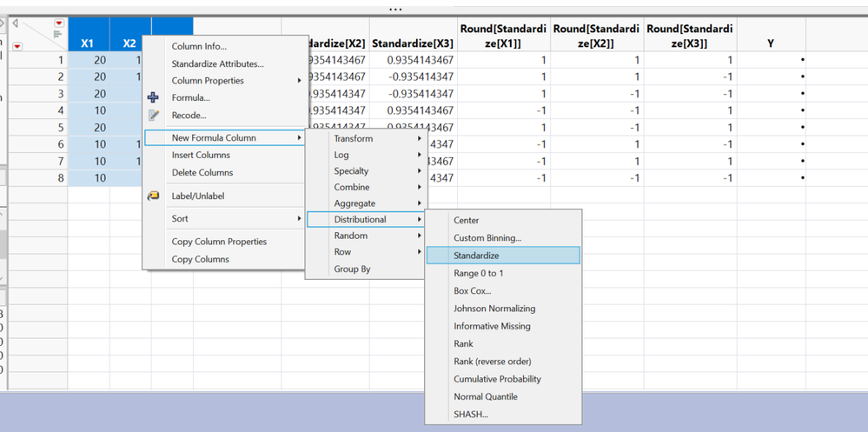The height and width of the screenshot is (432, 868).
Task: Select Rank (reverse order)
Action: (493, 362)
